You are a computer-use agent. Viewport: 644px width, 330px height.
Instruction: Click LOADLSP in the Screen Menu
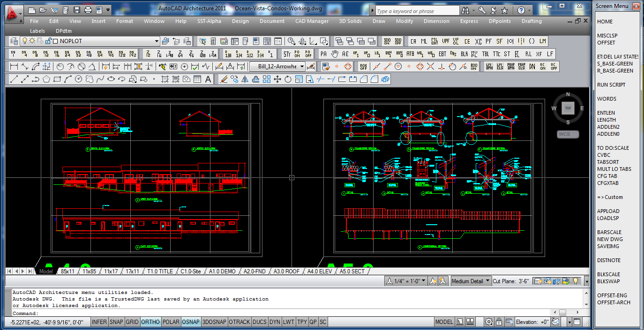pos(608,218)
